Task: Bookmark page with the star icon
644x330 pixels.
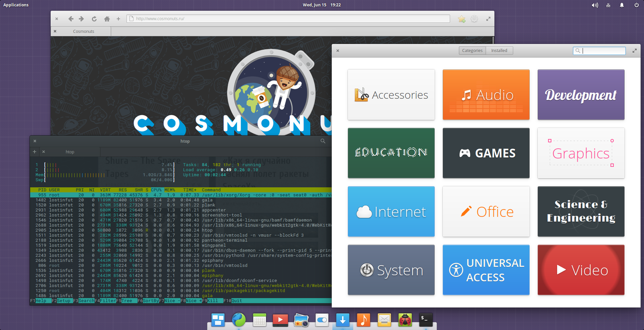Action: click(x=462, y=19)
